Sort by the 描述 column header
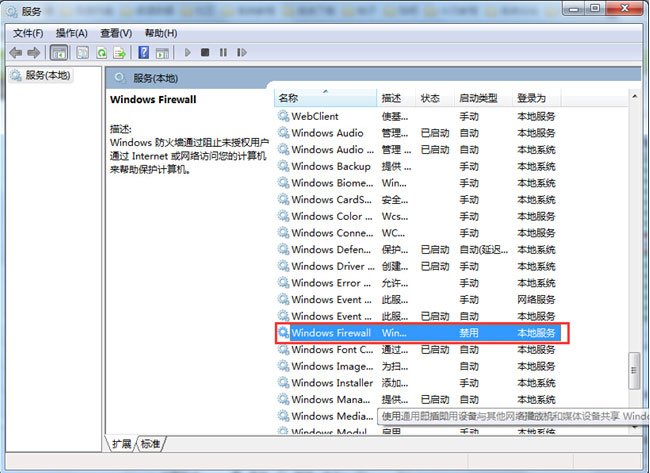 [x=395, y=98]
